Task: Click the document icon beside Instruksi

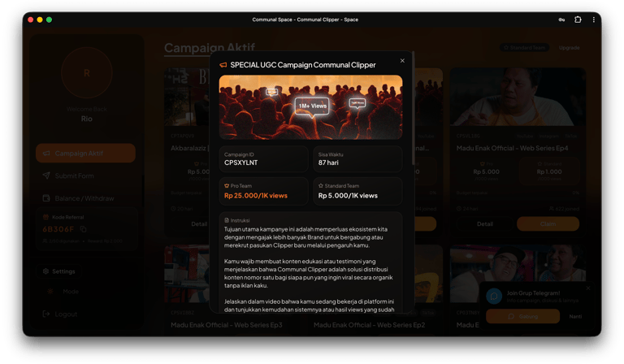Action: point(227,220)
